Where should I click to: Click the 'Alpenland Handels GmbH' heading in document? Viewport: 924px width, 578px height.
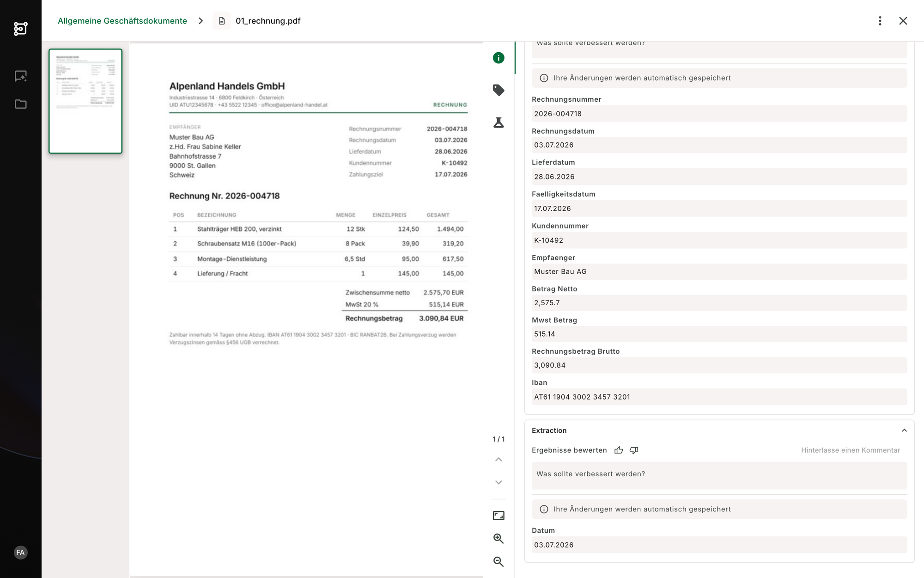227,86
